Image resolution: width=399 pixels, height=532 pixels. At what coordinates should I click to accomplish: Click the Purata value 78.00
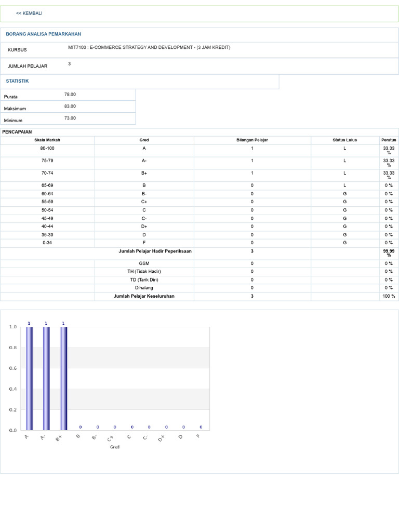pos(70,95)
